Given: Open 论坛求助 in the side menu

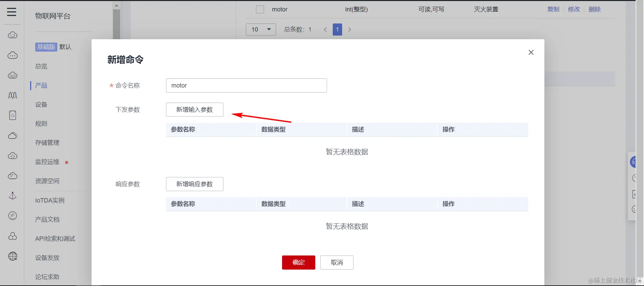Looking at the screenshot, I should click(47, 277).
